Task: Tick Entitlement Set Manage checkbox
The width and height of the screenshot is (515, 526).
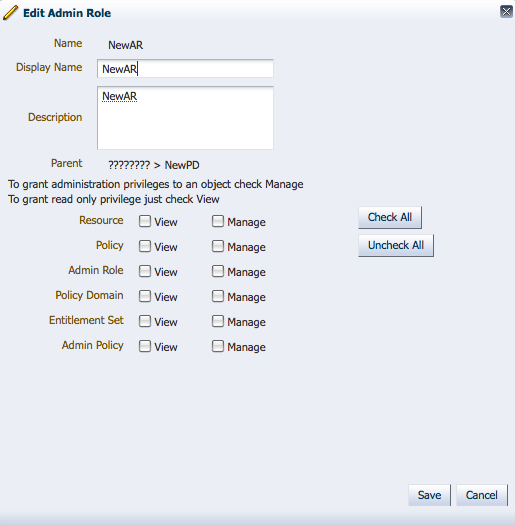Action: (x=218, y=321)
